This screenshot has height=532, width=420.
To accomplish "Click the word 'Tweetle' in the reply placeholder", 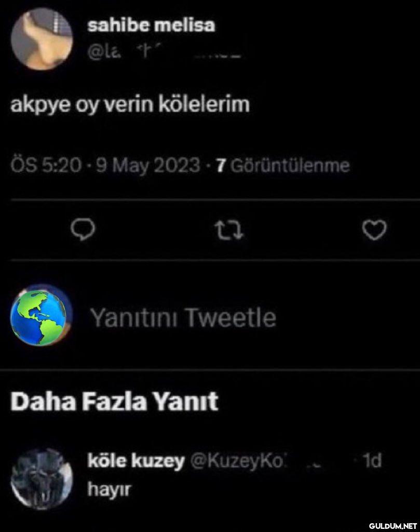I will [x=231, y=317].
